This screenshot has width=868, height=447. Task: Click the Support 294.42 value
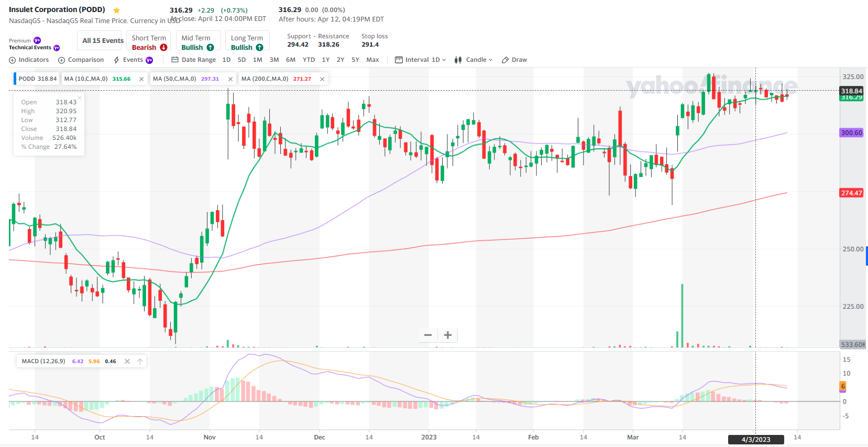pos(298,45)
